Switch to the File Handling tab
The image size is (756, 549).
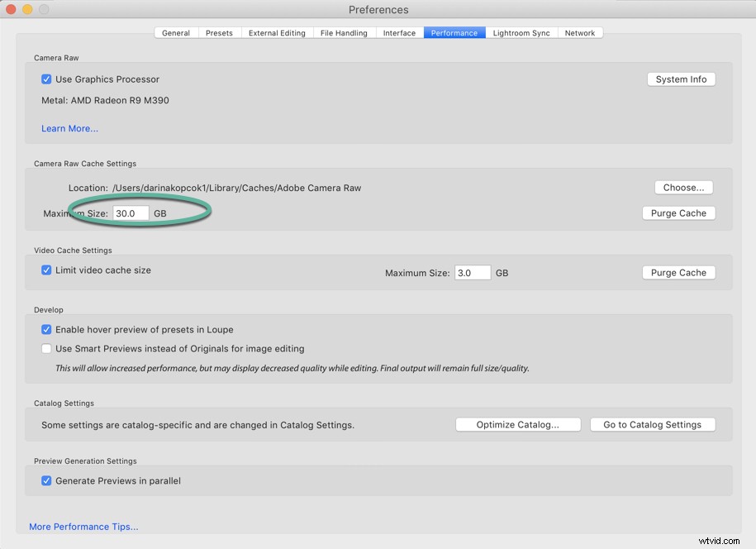click(x=344, y=32)
